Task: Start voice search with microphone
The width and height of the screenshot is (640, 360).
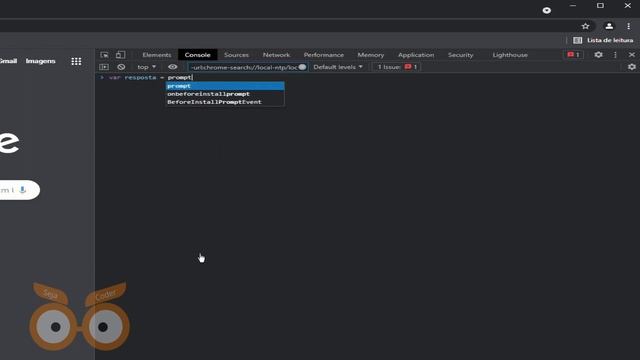Action: pyautogui.click(x=23, y=190)
